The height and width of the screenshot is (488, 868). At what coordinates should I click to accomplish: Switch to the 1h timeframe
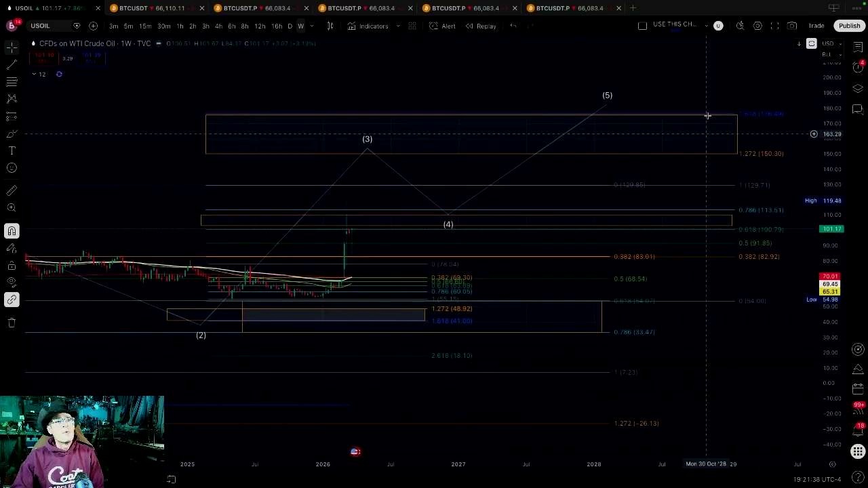click(180, 26)
